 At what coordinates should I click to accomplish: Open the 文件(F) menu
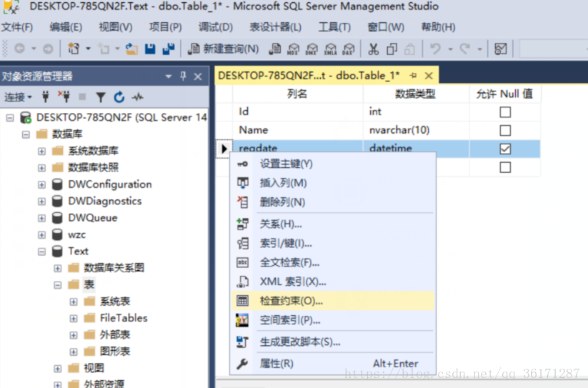[17, 27]
